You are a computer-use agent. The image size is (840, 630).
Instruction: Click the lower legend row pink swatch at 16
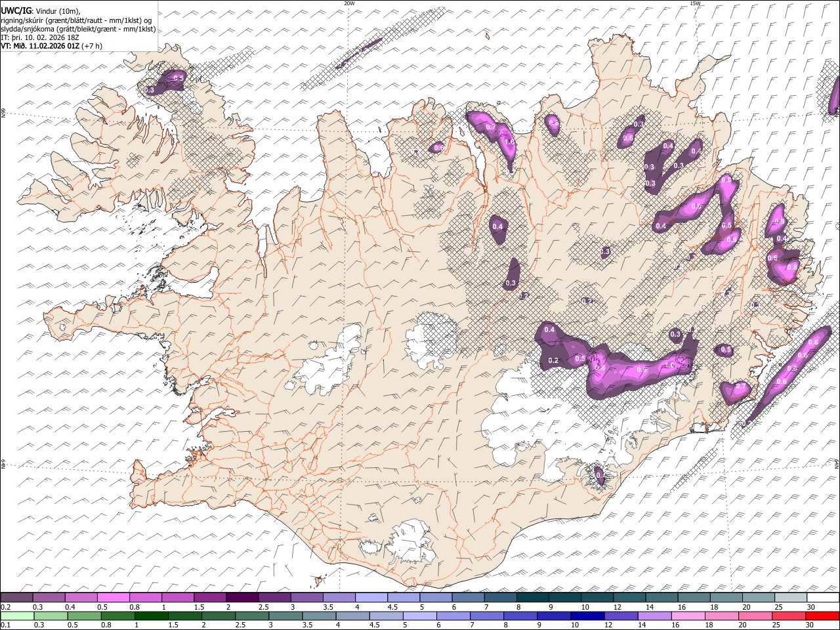click(688, 616)
